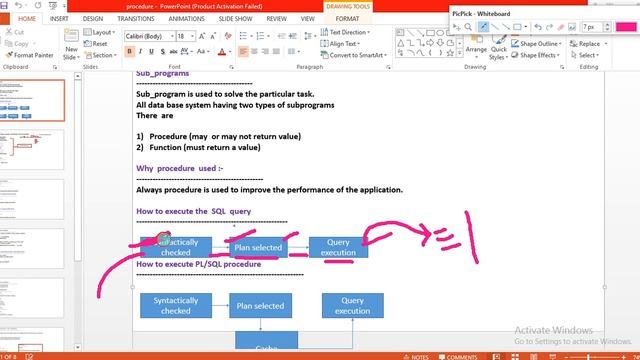Click the Reset slide button
640x360 pixels.
coord(96,44)
